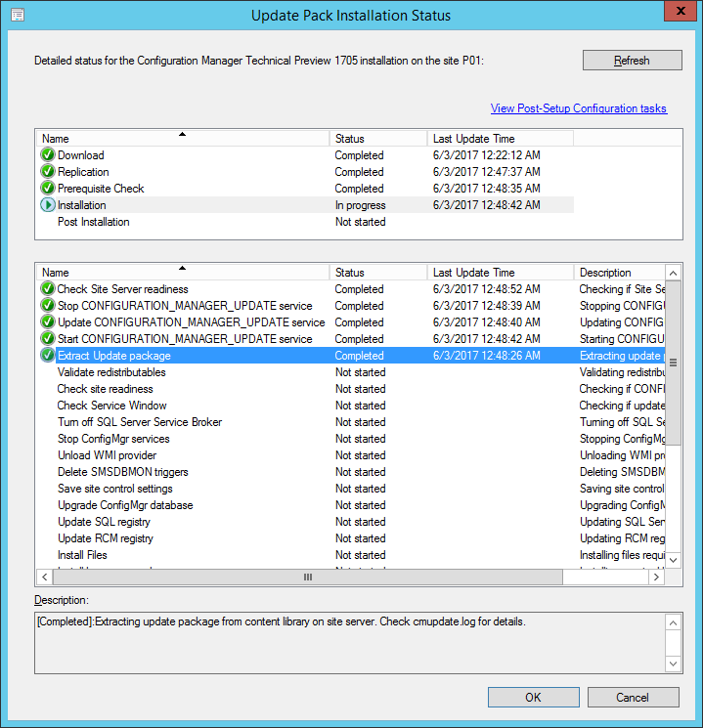This screenshot has height=728, width=703.
Task: Click check icon for Stop CONFIGURATION_MANAGER_UPDATE service
Action: click(x=47, y=306)
